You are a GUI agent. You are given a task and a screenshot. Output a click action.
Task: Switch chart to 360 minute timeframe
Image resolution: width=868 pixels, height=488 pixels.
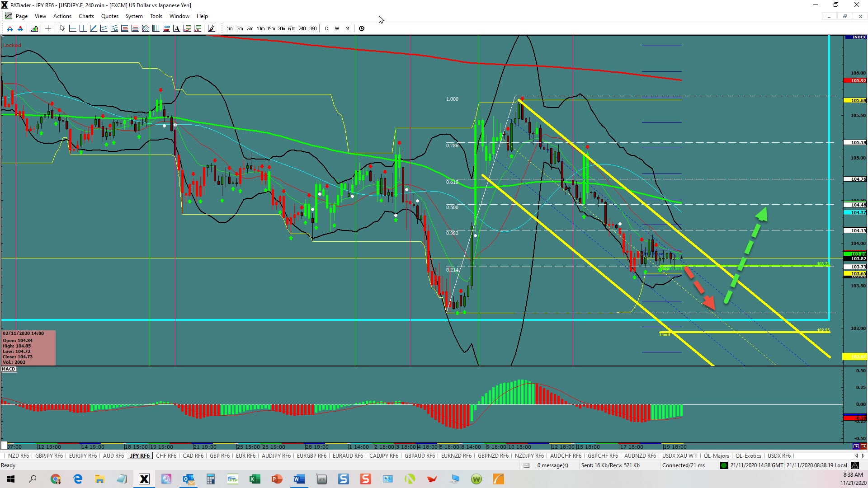[x=313, y=28]
